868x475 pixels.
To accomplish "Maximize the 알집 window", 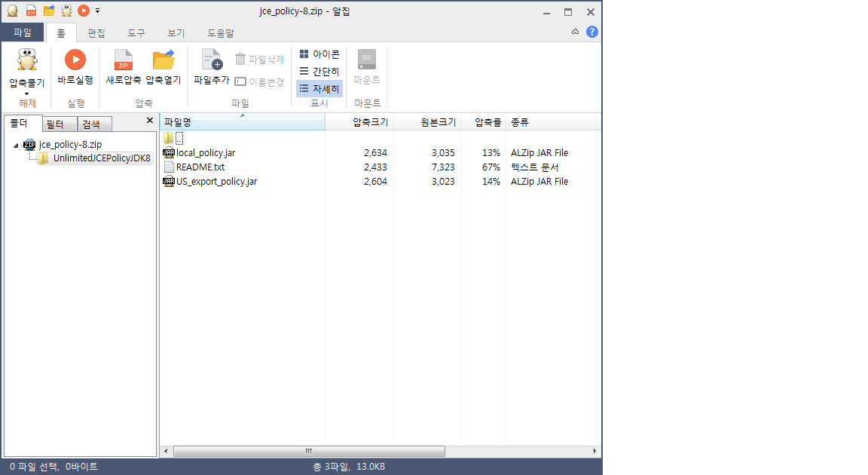I will point(568,12).
